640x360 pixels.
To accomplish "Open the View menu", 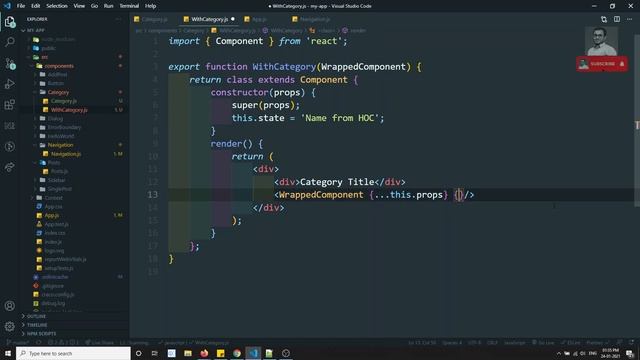I will pyautogui.click(x=79, y=6).
